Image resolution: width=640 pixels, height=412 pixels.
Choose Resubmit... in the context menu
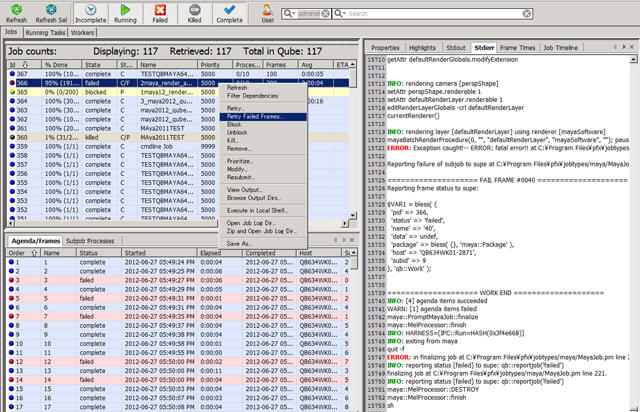click(x=263, y=178)
